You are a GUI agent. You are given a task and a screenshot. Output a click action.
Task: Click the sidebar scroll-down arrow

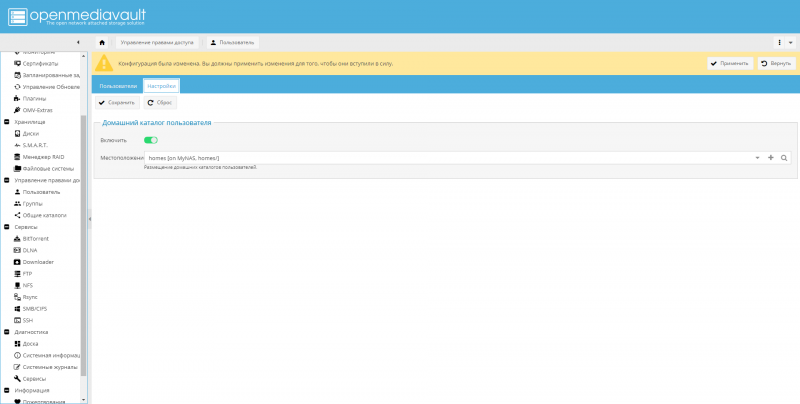[x=84, y=400]
